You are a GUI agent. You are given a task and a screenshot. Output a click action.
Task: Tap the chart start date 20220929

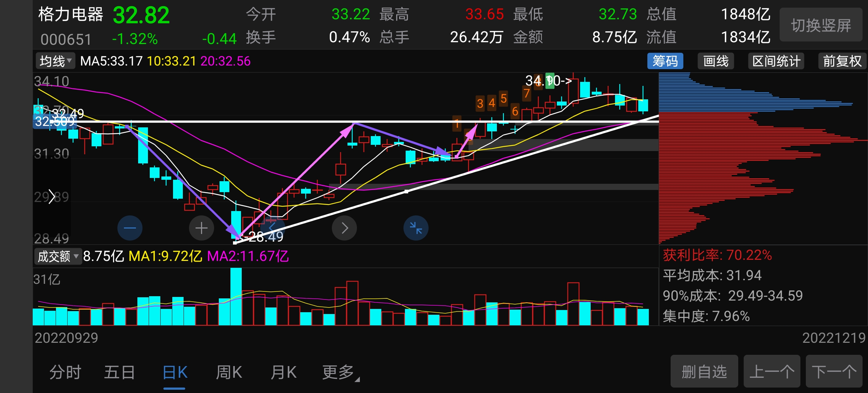point(66,338)
